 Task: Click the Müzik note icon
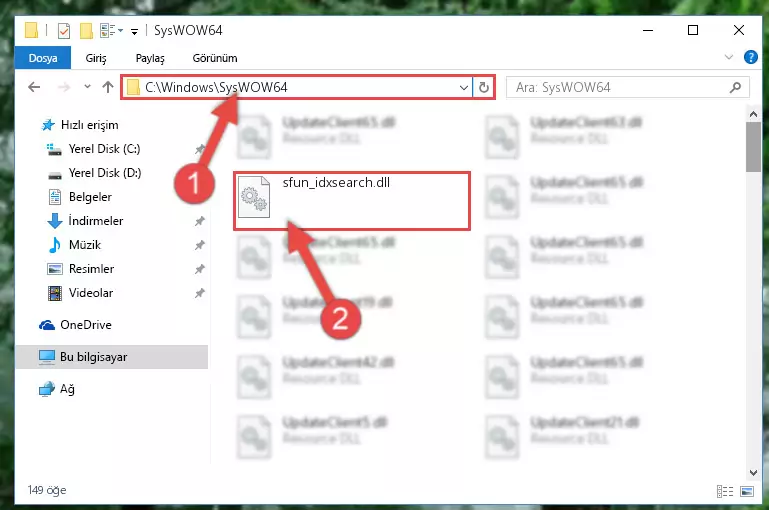coord(54,245)
